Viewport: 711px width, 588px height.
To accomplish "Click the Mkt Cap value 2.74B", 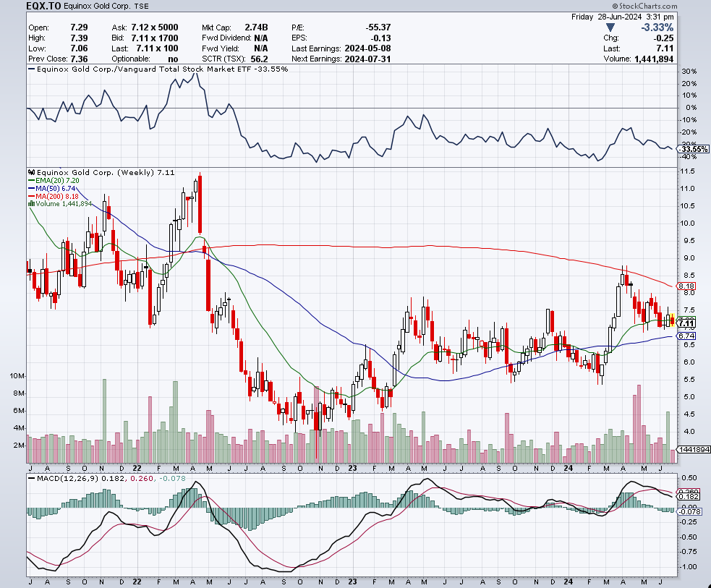I will [x=256, y=27].
